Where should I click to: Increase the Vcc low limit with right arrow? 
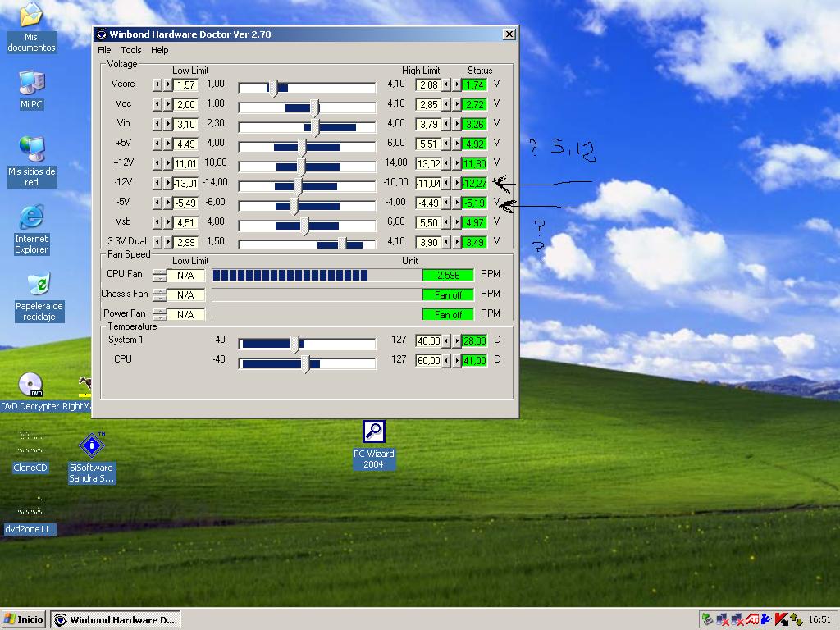(168, 104)
